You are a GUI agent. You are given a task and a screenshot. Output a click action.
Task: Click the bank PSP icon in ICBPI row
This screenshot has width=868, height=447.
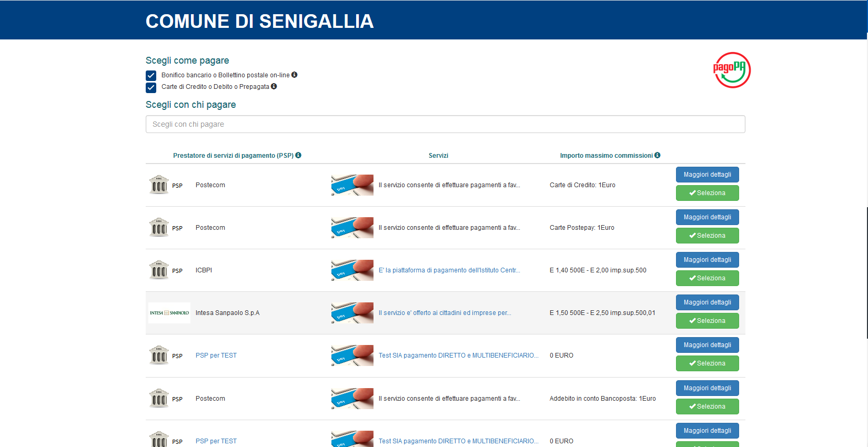(x=159, y=270)
